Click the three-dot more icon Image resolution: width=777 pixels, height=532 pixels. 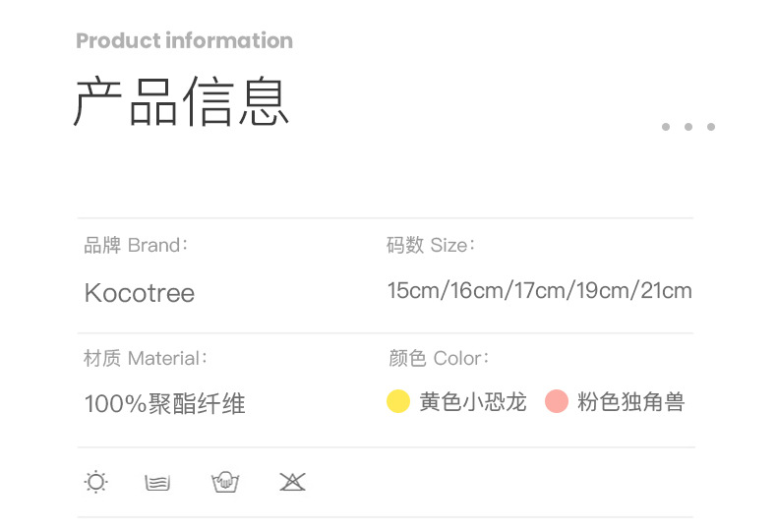[688, 127]
